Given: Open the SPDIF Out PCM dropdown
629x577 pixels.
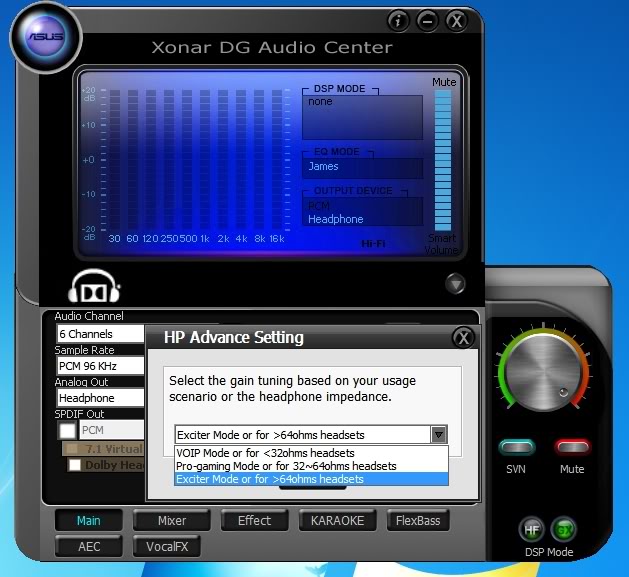Looking at the screenshot, I should click(x=112, y=430).
